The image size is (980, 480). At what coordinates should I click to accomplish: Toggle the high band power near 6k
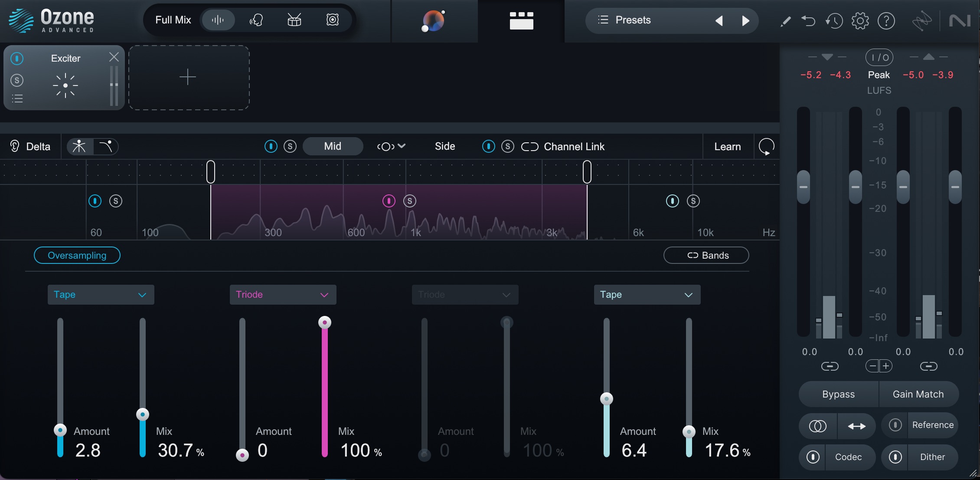coord(673,201)
